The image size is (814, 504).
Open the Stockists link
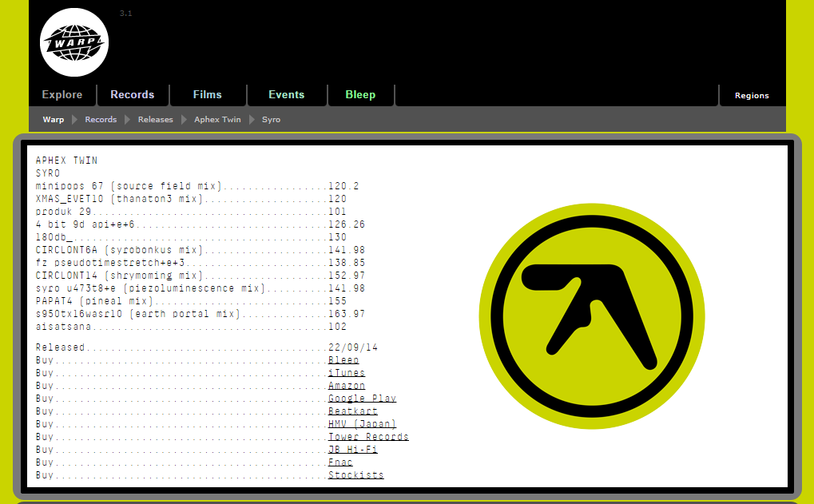tap(356, 475)
